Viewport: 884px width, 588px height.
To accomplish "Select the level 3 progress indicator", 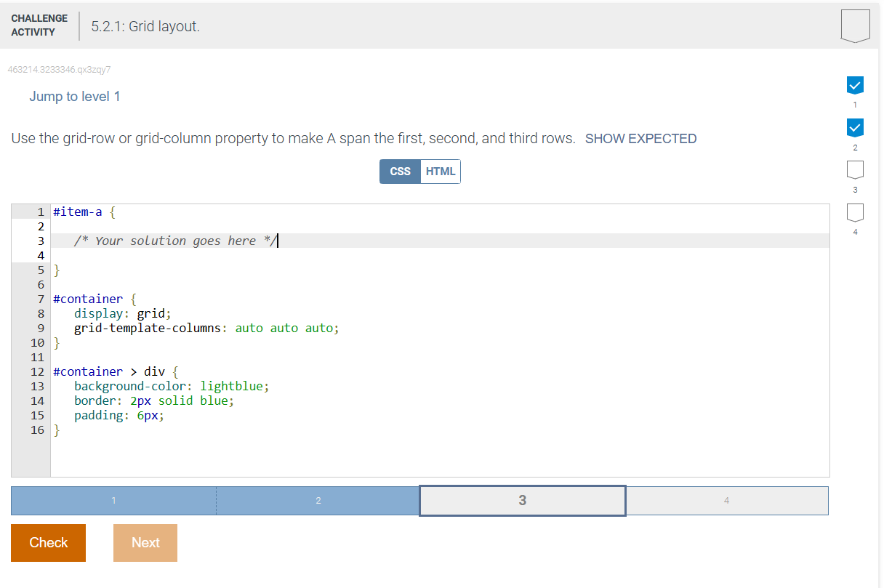I will [855, 170].
